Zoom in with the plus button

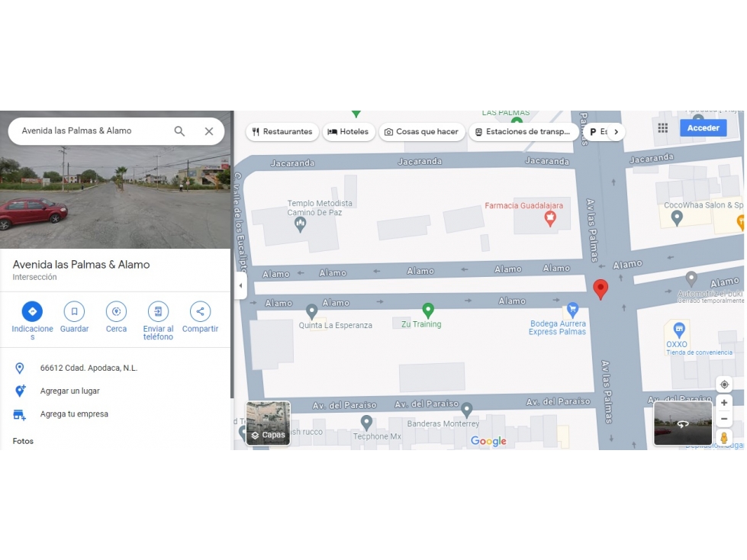[x=724, y=403]
